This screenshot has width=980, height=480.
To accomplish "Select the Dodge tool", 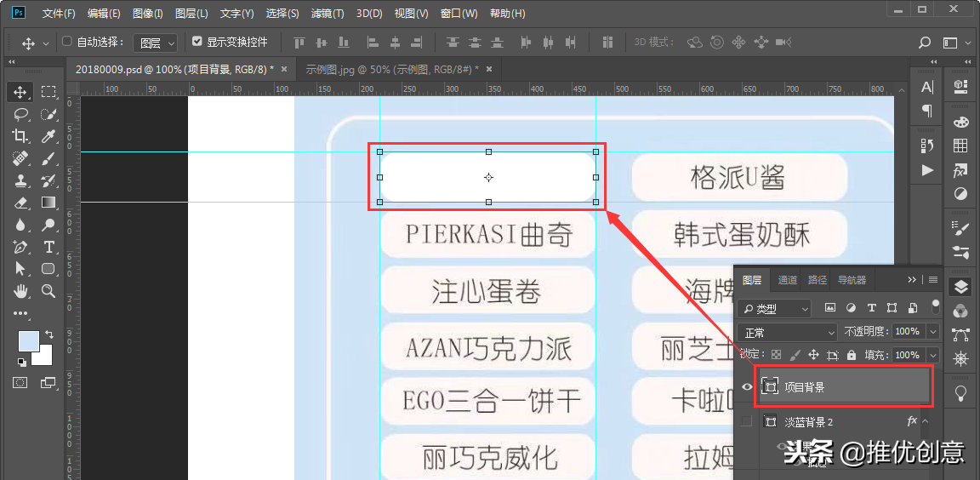I will [48, 225].
